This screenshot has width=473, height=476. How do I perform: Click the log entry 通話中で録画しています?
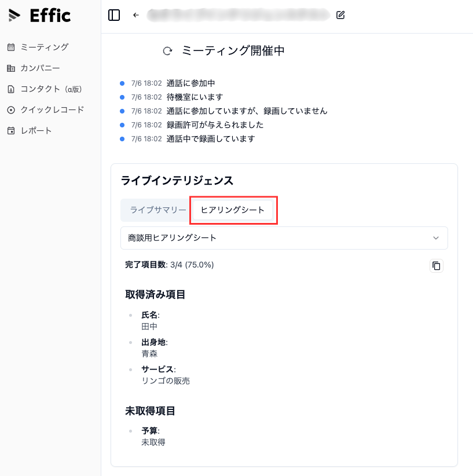coord(211,139)
